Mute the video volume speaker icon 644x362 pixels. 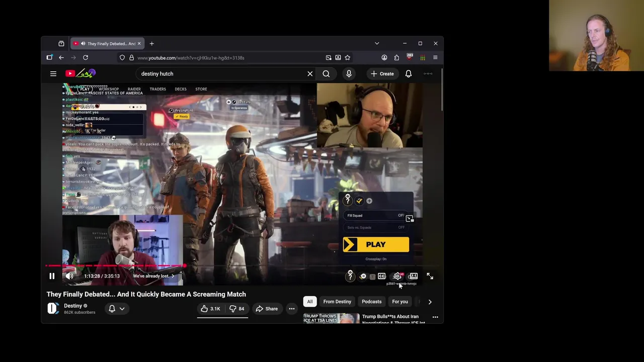pyautogui.click(x=69, y=276)
